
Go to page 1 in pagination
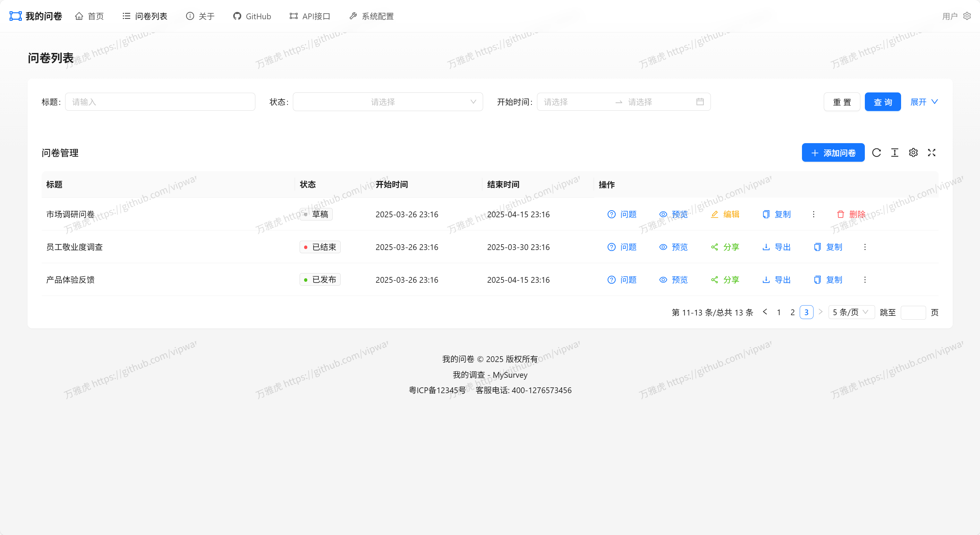pyautogui.click(x=778, y=312)
